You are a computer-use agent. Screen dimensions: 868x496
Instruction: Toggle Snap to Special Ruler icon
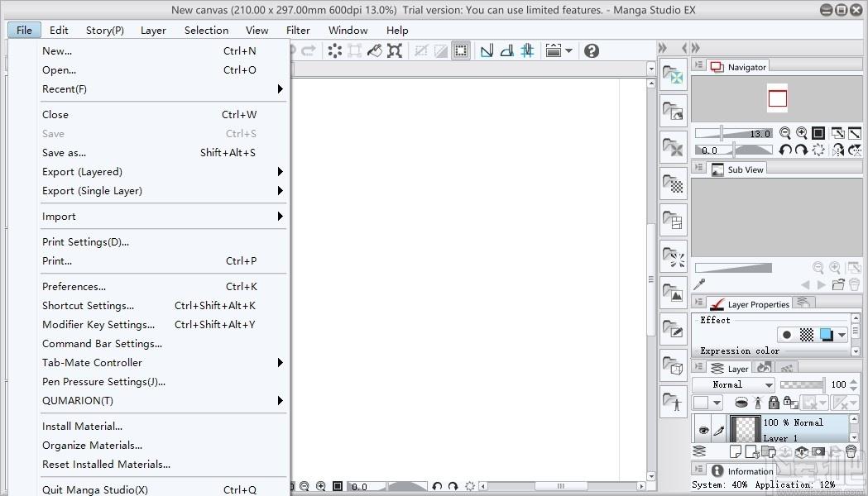click(x=507, y=51)
